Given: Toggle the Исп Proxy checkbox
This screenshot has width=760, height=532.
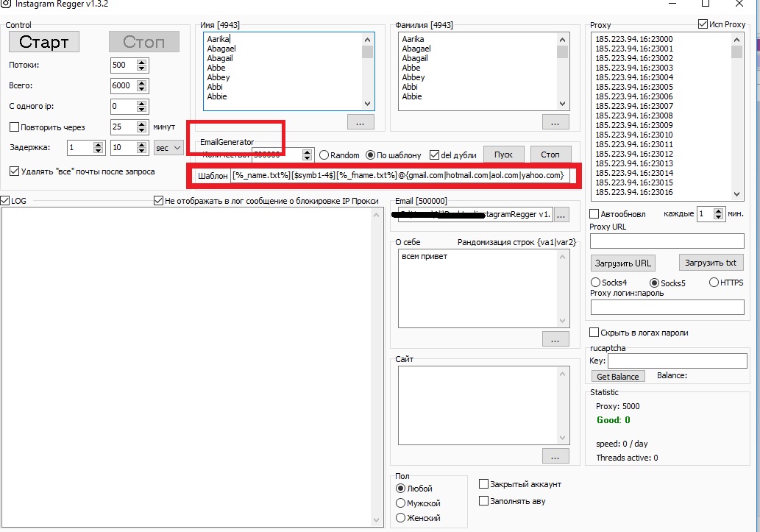Looking at the screenshot, I should [x=703, y=24].
